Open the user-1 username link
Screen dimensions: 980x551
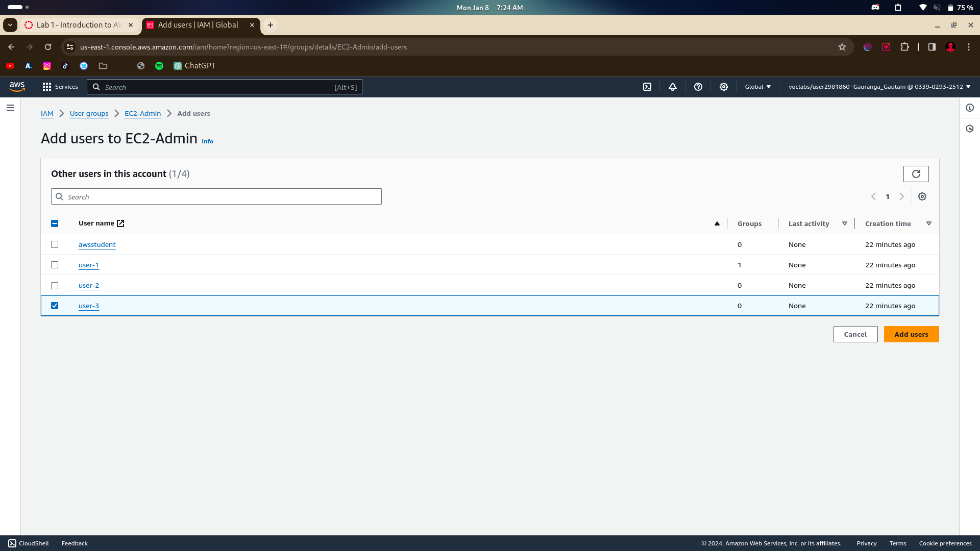pos(88,265)
